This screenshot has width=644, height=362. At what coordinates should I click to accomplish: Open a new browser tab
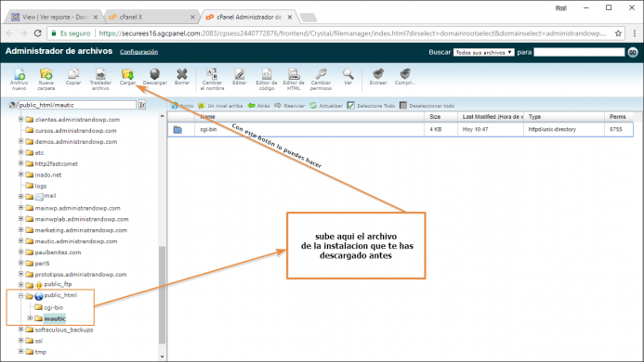309,18
